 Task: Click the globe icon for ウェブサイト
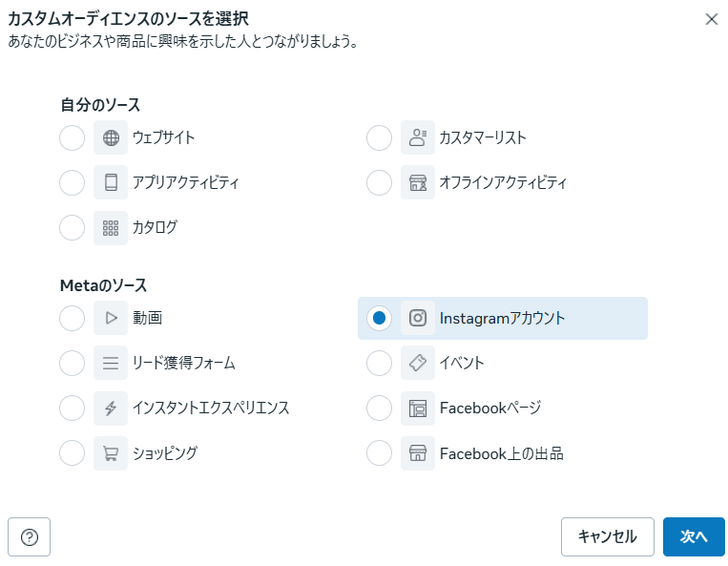(x=111, y=137)
